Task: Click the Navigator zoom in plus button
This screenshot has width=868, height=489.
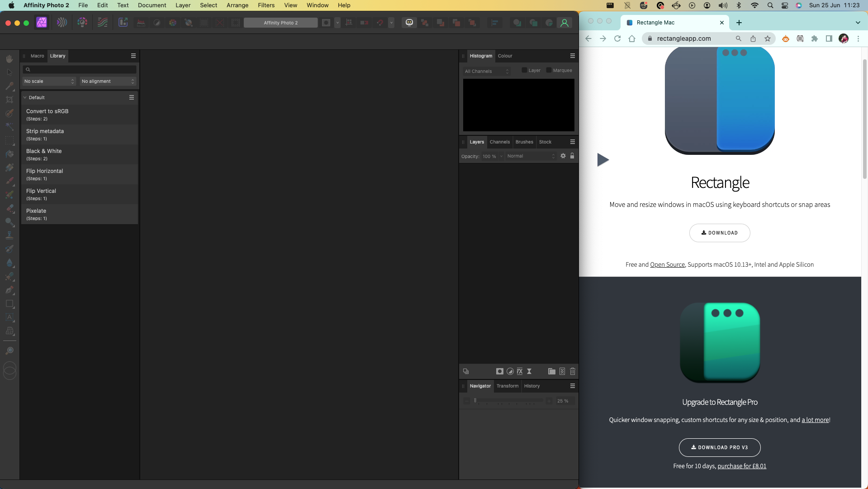Action: pyautogui.click(x=549, y=401)
